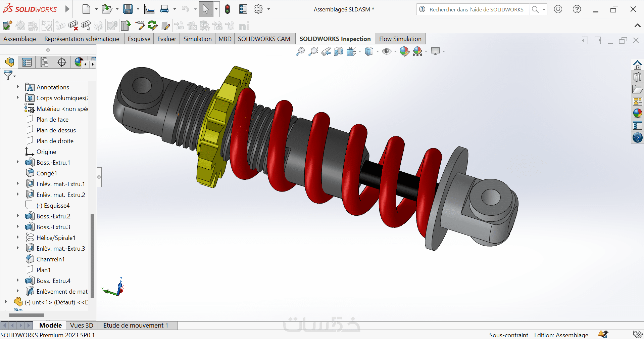644x339 pixels.
Task: Switch to the Esquisse tab
Action: [139, 39]
